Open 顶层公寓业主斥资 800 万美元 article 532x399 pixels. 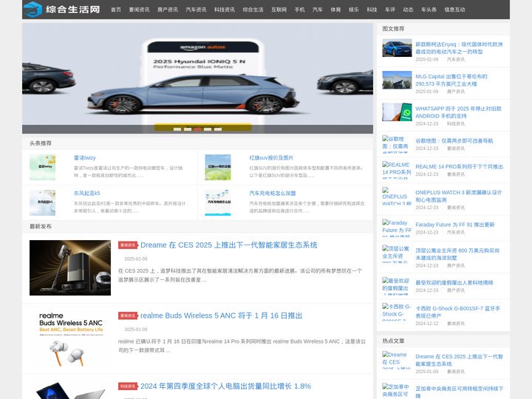click(457, 254)
